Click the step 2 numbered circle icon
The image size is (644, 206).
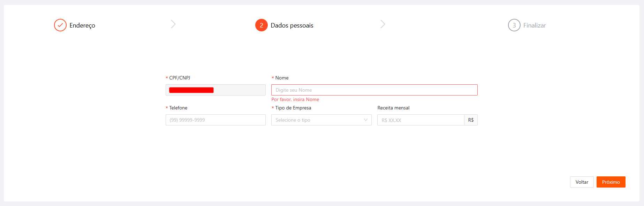(261, 25)
